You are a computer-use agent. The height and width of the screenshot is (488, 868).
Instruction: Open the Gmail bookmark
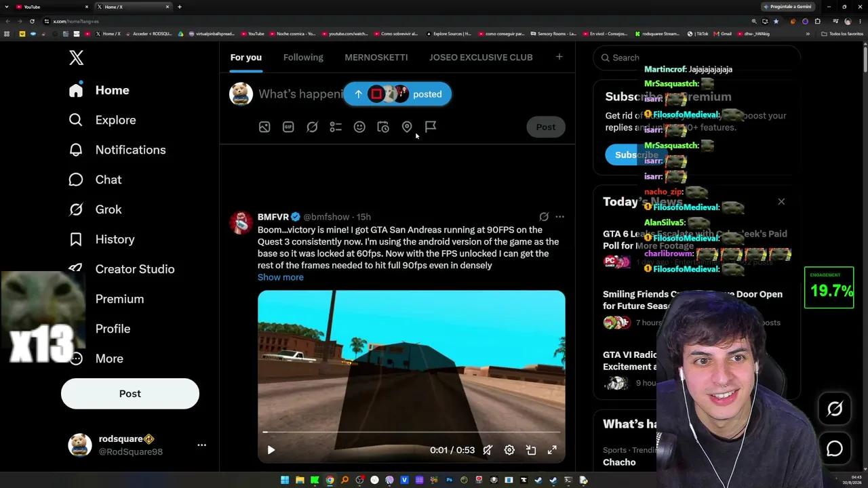723,33
